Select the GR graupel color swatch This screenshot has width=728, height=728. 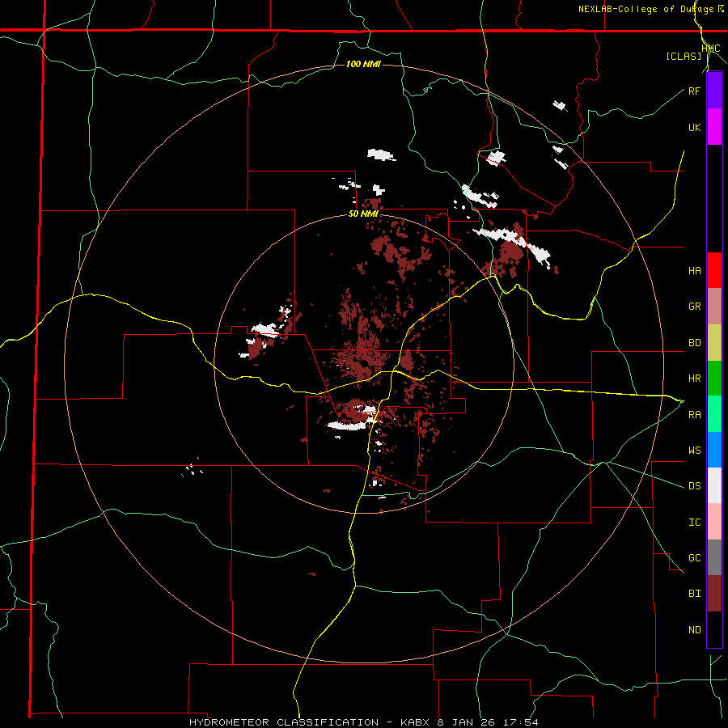point(714,307)
